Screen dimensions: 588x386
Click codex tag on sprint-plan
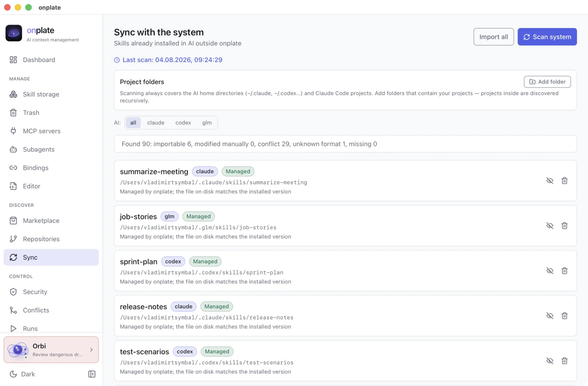click(x=173, y=261)
